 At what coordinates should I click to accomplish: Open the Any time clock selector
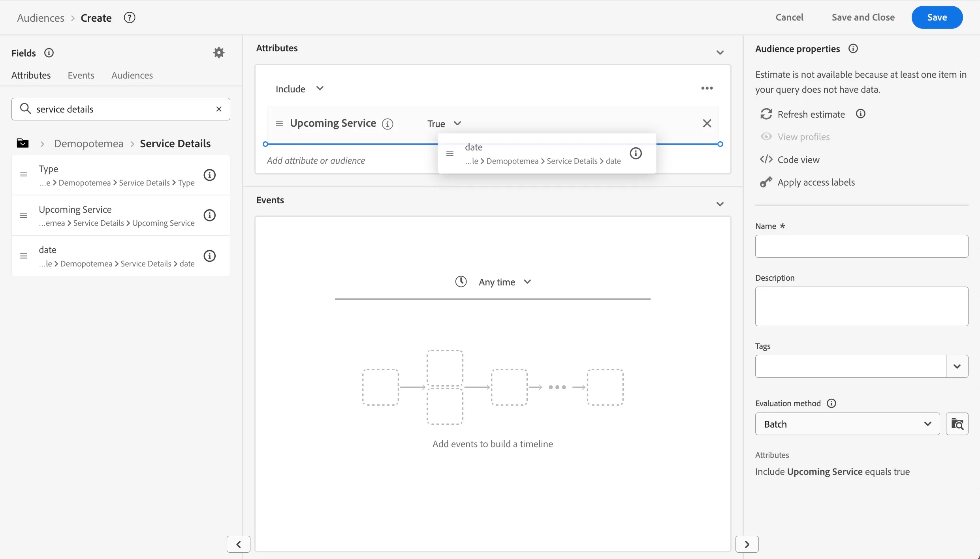pos(493,282)
